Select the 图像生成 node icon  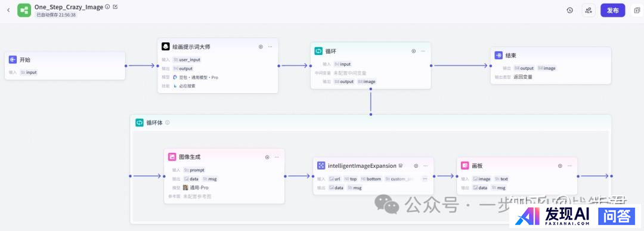click(x=172, y=157)
